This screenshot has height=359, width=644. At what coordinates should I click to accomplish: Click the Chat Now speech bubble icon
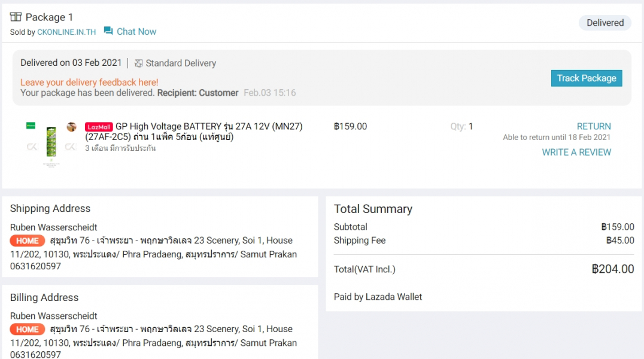tap(108, 31)
